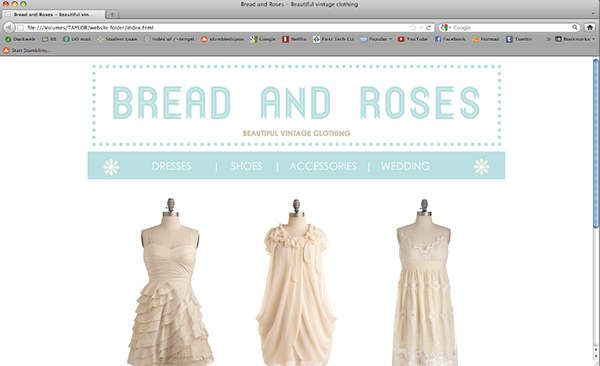This screenshot has width=600, height=366.
Task: Click the browser back arrow button
Action: click(8, 28)
